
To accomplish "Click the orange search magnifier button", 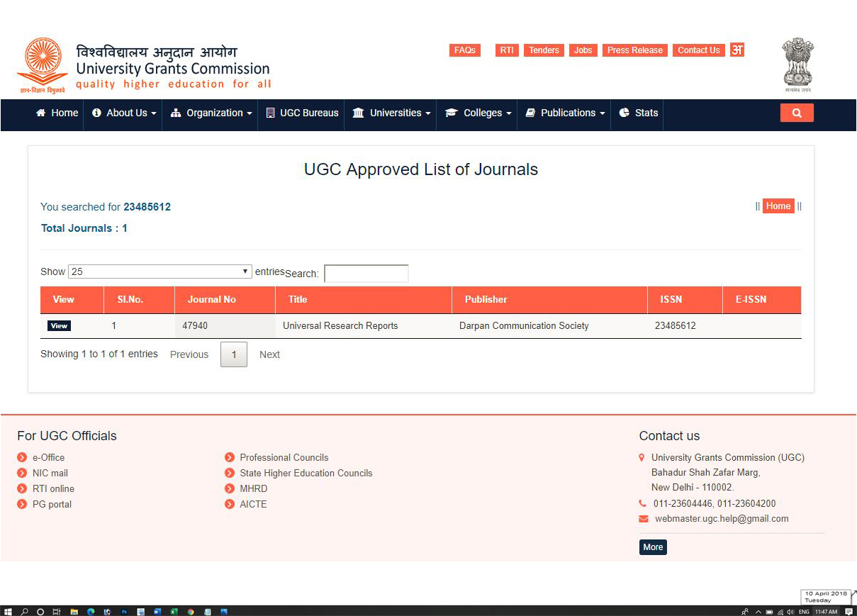I will point(797,113).
